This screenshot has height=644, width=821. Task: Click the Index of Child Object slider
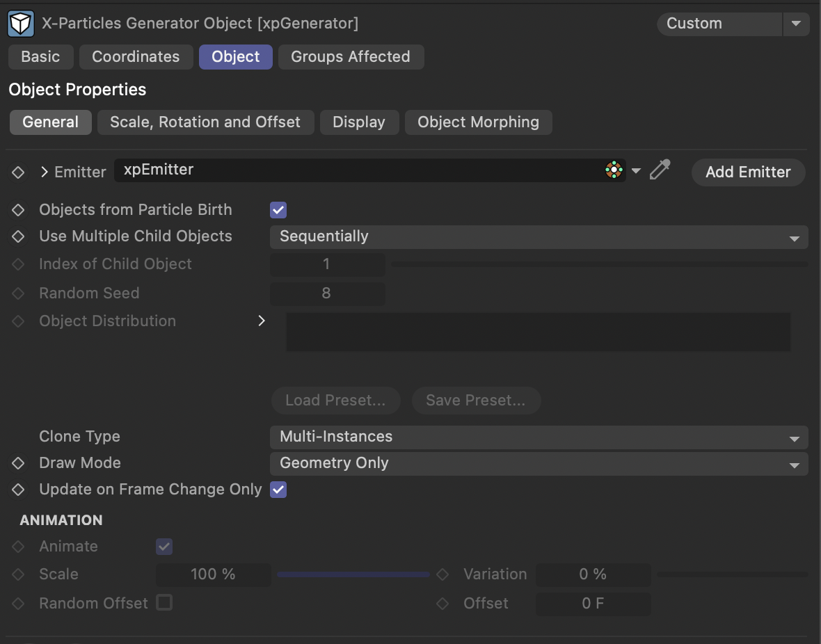[x=600, y=264]
